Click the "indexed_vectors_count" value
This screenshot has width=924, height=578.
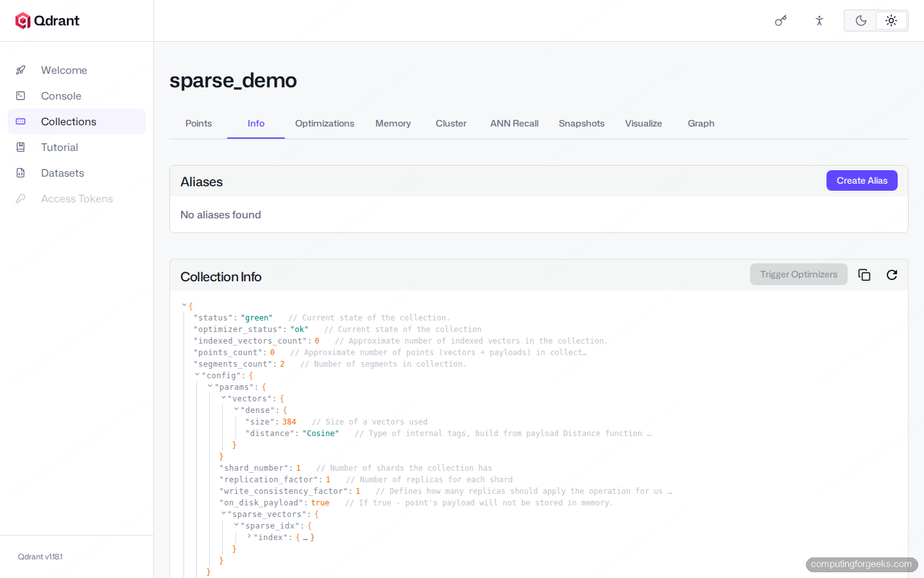tap(317, 341)
